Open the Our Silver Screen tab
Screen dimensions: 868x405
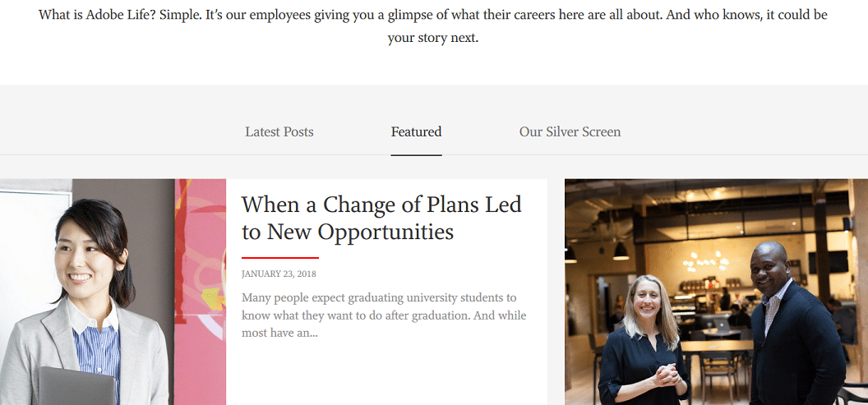pos(570,131)
